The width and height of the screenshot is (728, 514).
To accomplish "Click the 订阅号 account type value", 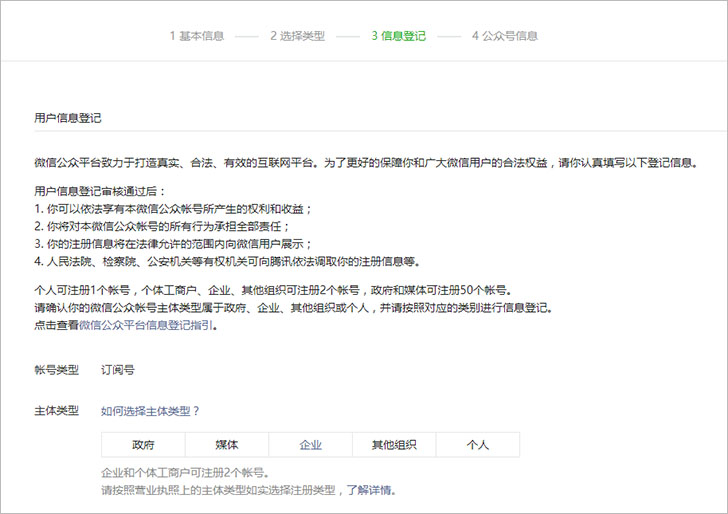I will click(118, 370).
